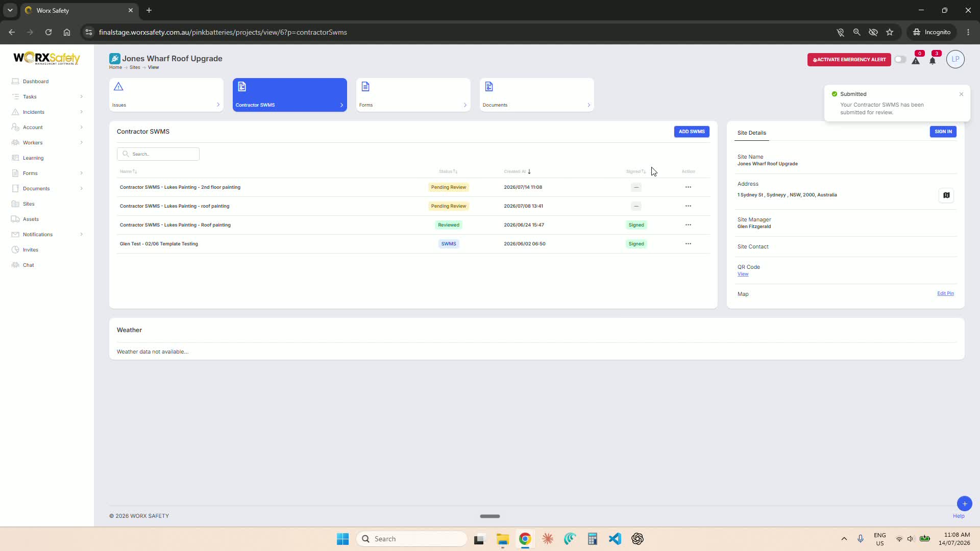This screenshot has height=551, width=980.
Task: Click the blue plus Help button
Action: [x=964, y=504]
